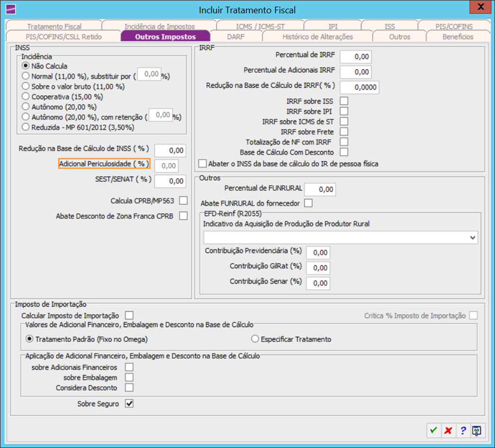Select Outros Impostos tab
The image size is (495, 448).
tap(165, 37)
